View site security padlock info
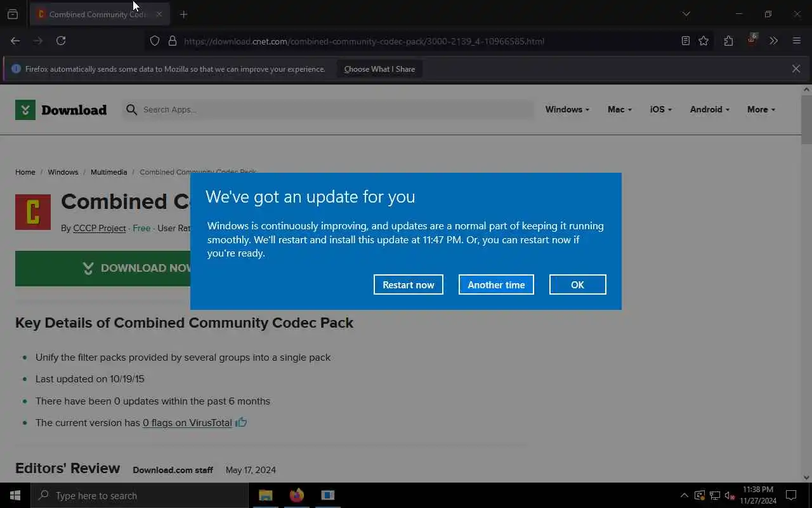812x508 pixels. [172, 41]
